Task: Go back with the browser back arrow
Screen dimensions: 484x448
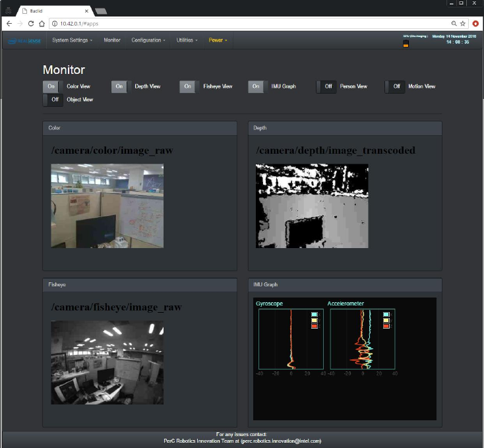Action: (x=9, y=23)
